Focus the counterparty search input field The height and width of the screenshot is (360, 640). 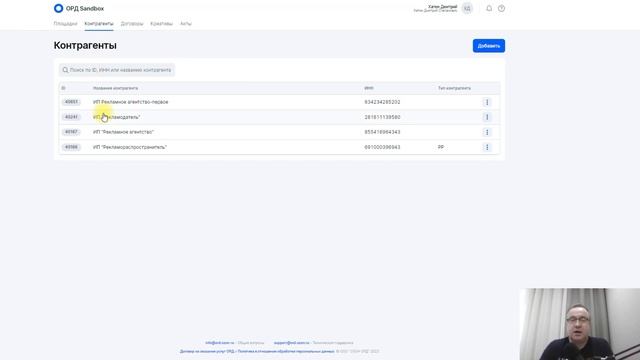tap(117, 70)
